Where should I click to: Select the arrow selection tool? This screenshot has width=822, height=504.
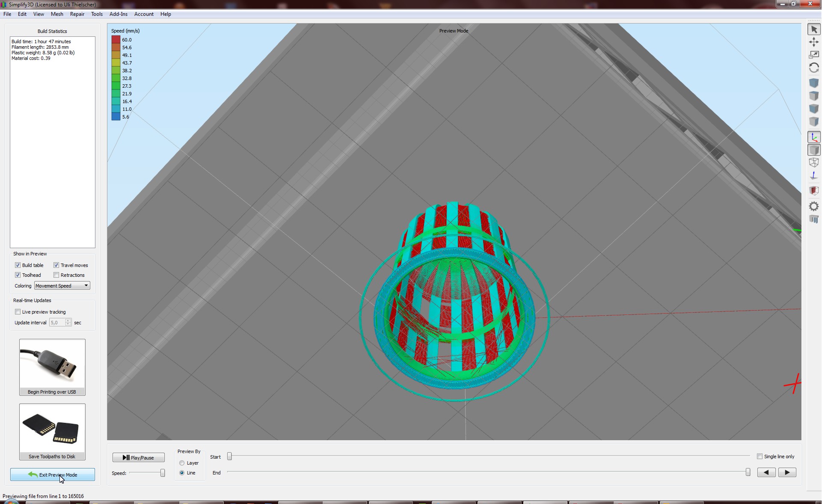point(813,30)
